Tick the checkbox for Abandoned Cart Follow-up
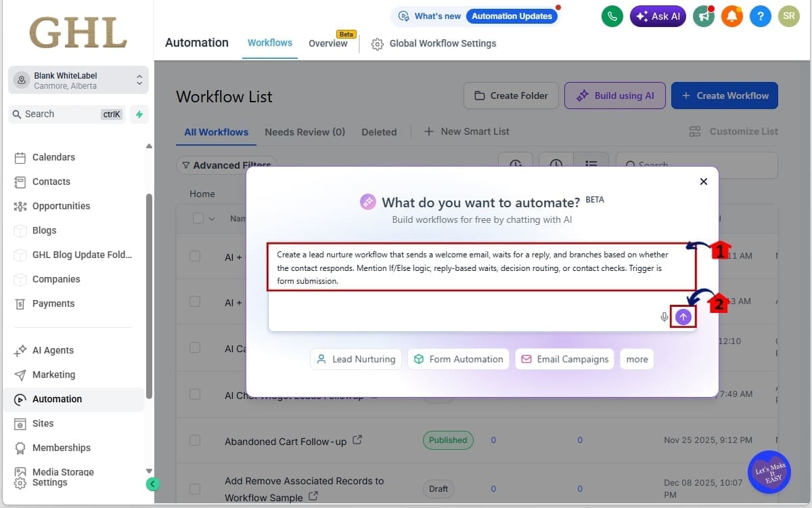This screenshot has width=812, height=508. coord(195,440)
